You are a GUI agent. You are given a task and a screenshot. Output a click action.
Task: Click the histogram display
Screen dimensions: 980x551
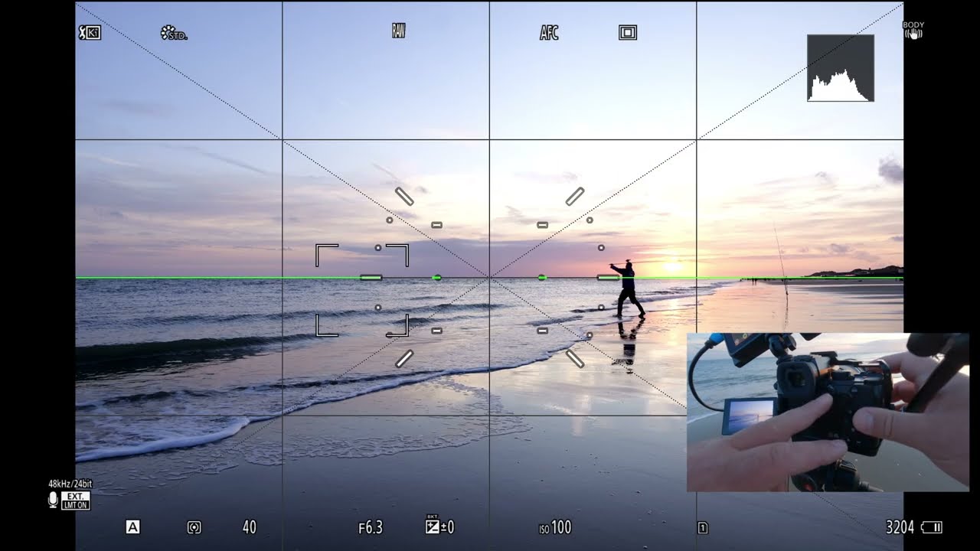click(x=841, y=68)
